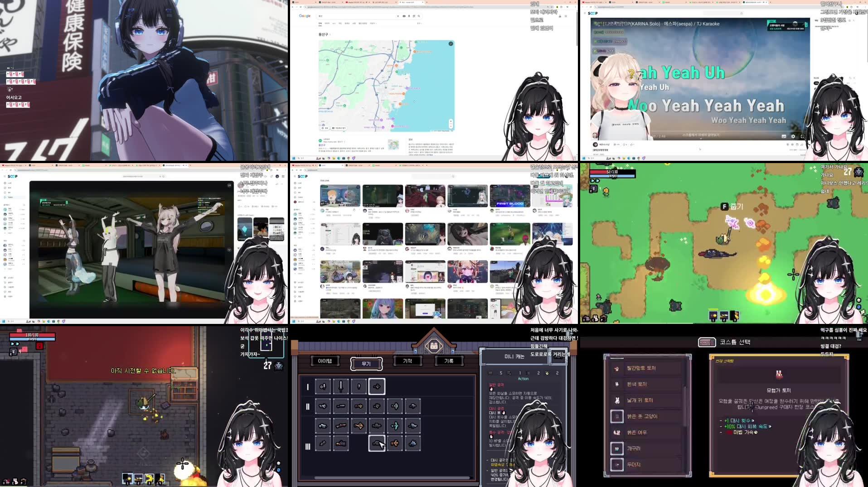Click the bunny emblem above the inventory
This screenshot has width=868, height=487.
tap(434, 346)
